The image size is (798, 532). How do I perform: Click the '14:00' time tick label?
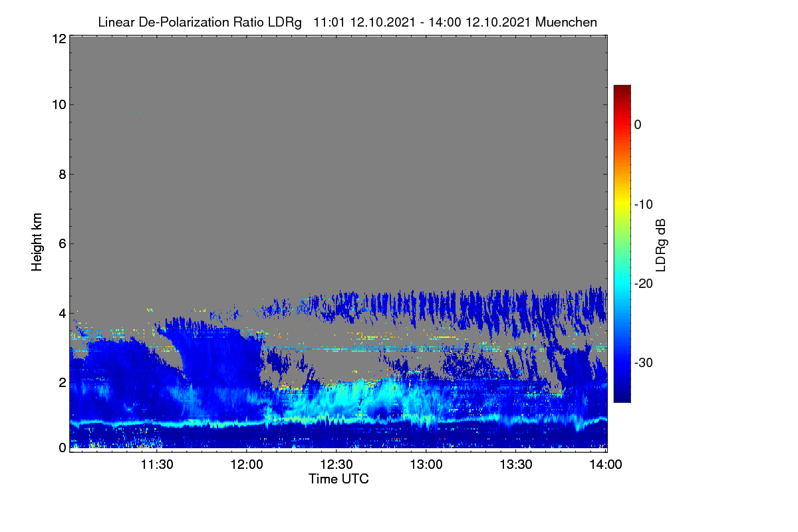(606, 465)
